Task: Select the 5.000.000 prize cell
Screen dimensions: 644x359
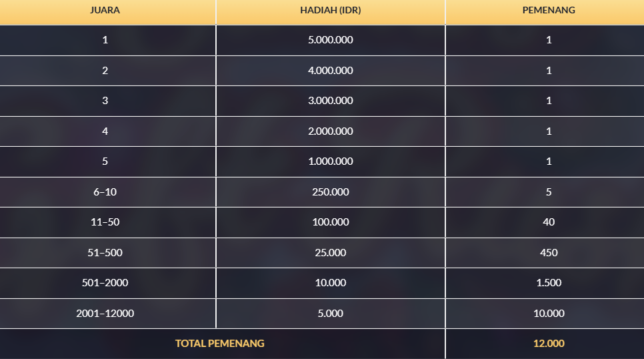Action: coord(331,40)
